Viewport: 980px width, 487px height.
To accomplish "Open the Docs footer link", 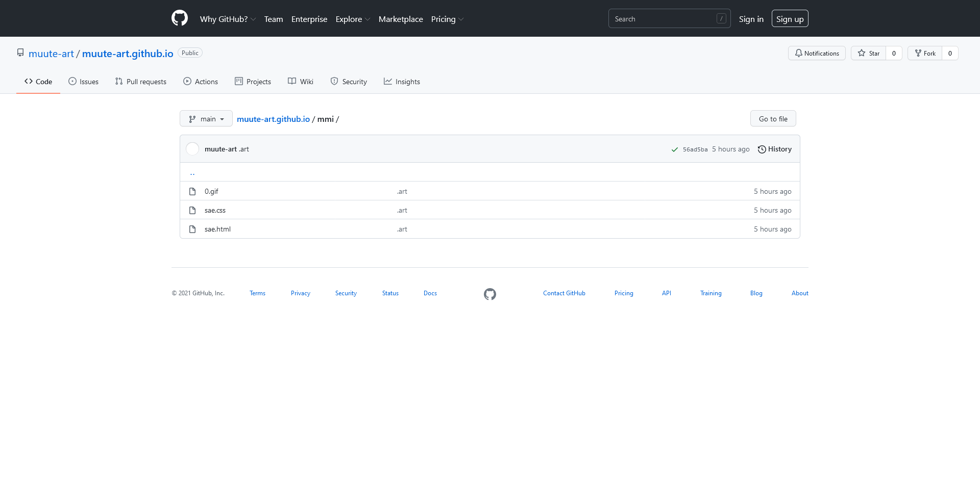I will pyautogui.click(x=430, y=293).
